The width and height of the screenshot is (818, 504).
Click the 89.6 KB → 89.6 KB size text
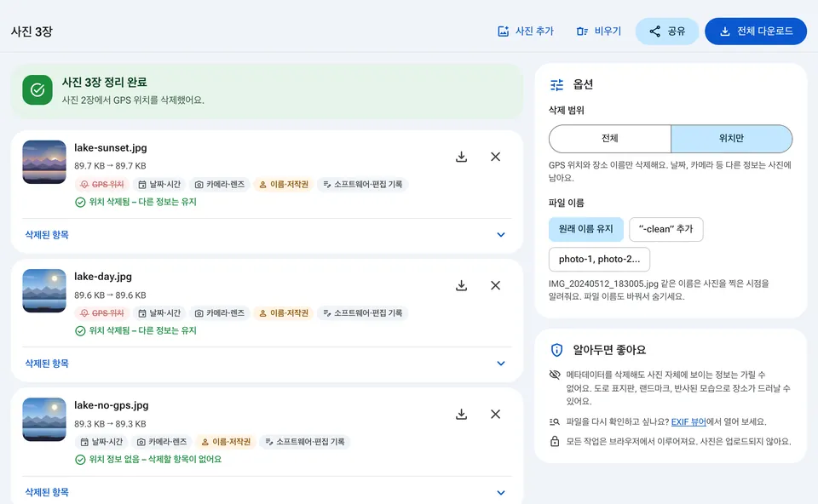(110, 295)
